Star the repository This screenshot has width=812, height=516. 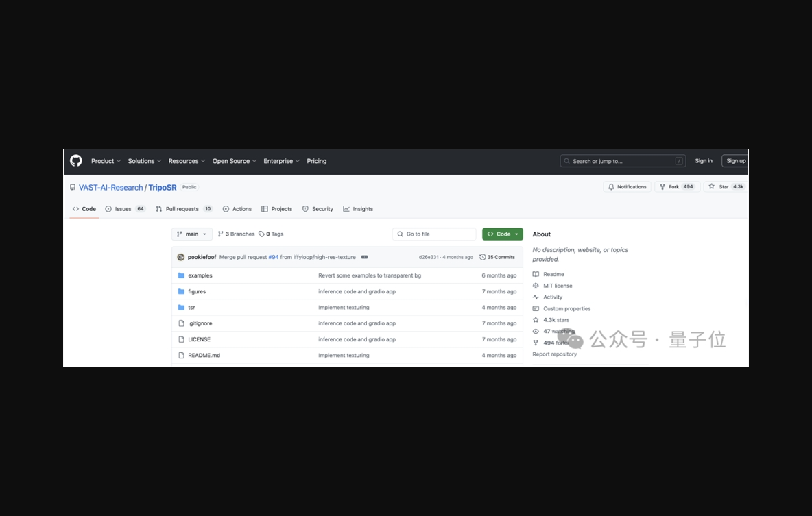point(725,187)
